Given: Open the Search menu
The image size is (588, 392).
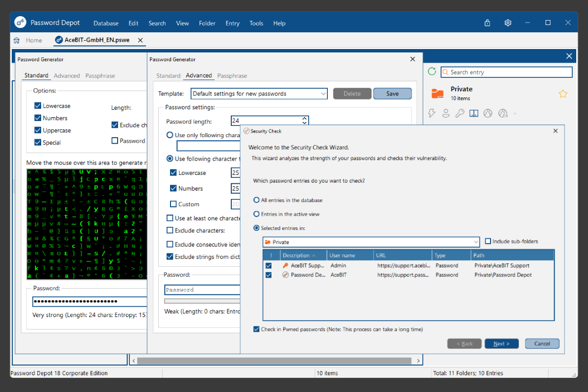Looking at the screenshot, I should pos(157,23).
